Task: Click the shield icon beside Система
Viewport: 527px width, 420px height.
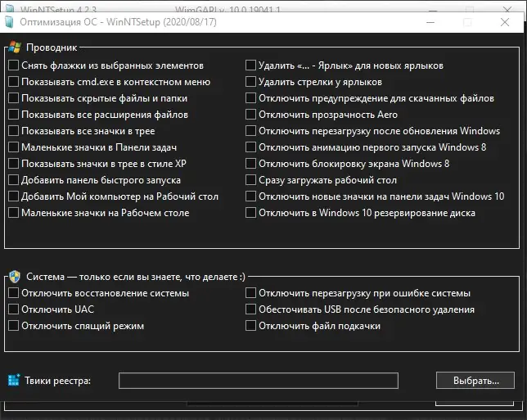Action: tap(15, 277)
